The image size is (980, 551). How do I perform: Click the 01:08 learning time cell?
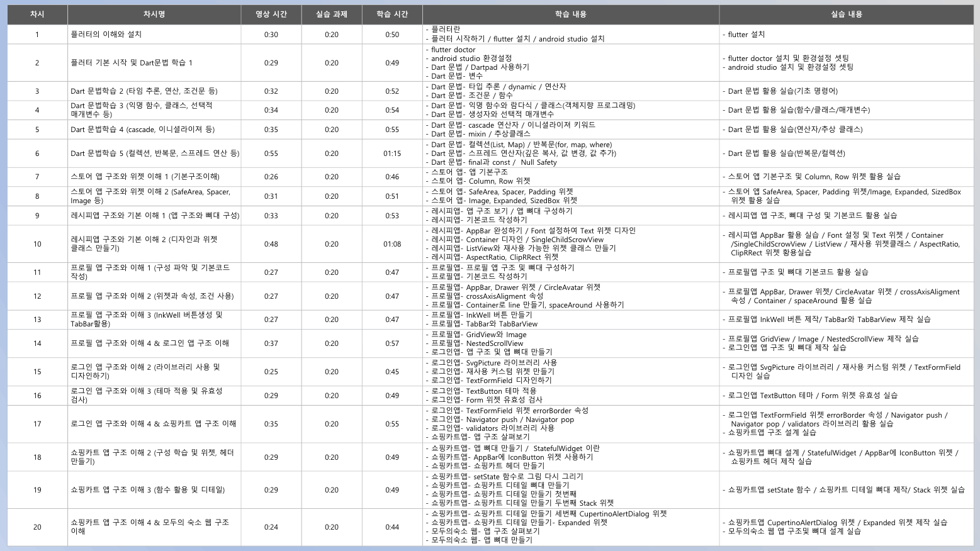pos(391,244)
